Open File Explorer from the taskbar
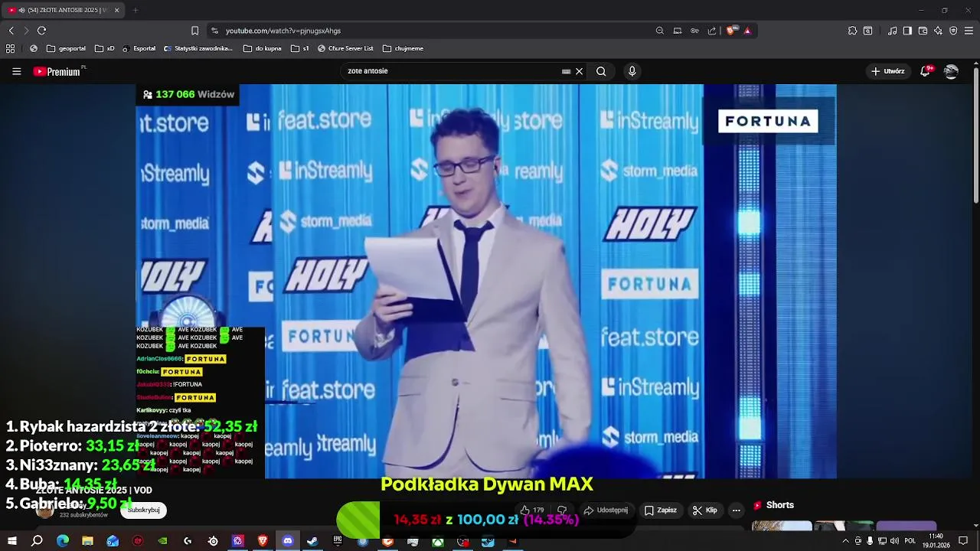Viewport: 980px width, 551px height. coord(87,541)
